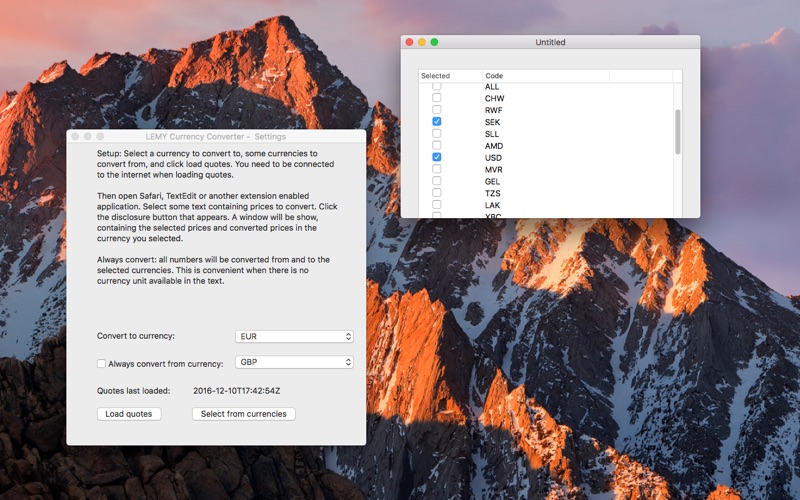Click the Load quotes button
Image resolution: width=800 pixels, height=500 pixels.
tap(129, 414)
